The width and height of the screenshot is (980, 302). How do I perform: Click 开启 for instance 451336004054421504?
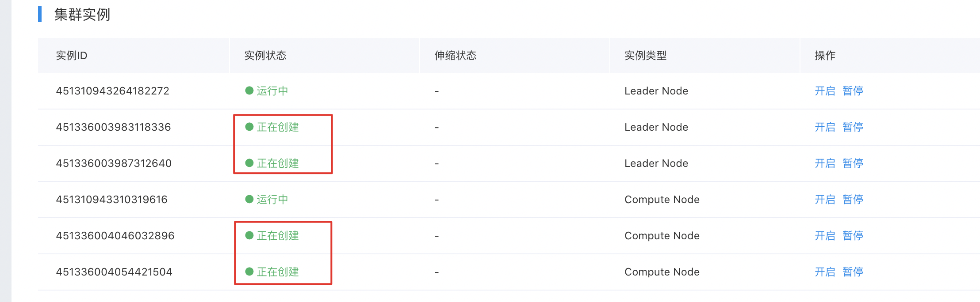825,272
